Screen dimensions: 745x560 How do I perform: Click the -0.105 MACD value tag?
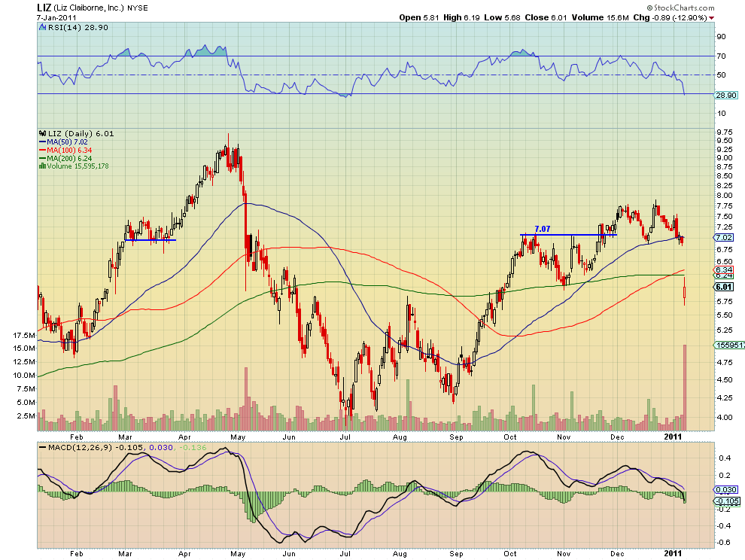pos(727,501)
